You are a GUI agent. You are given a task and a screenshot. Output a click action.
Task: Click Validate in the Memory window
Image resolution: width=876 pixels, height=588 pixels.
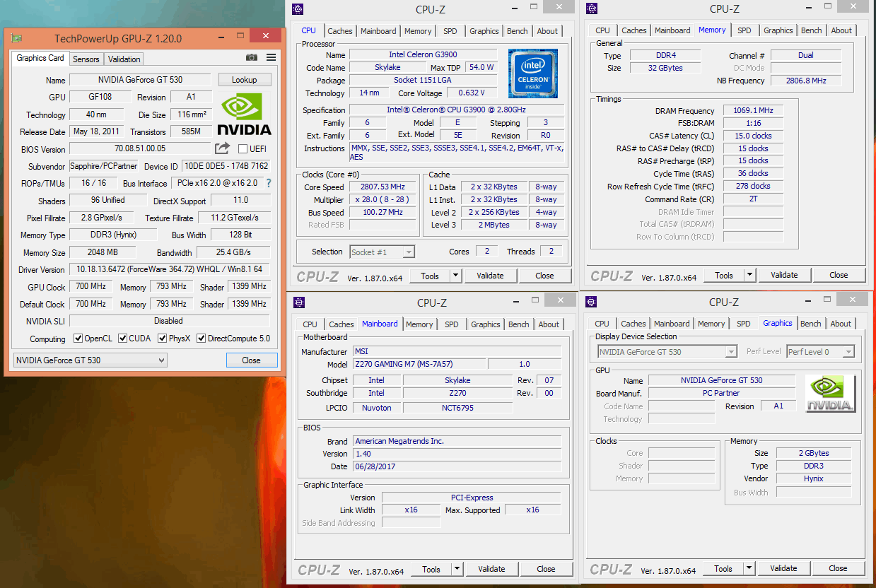[x=784, y=275]
